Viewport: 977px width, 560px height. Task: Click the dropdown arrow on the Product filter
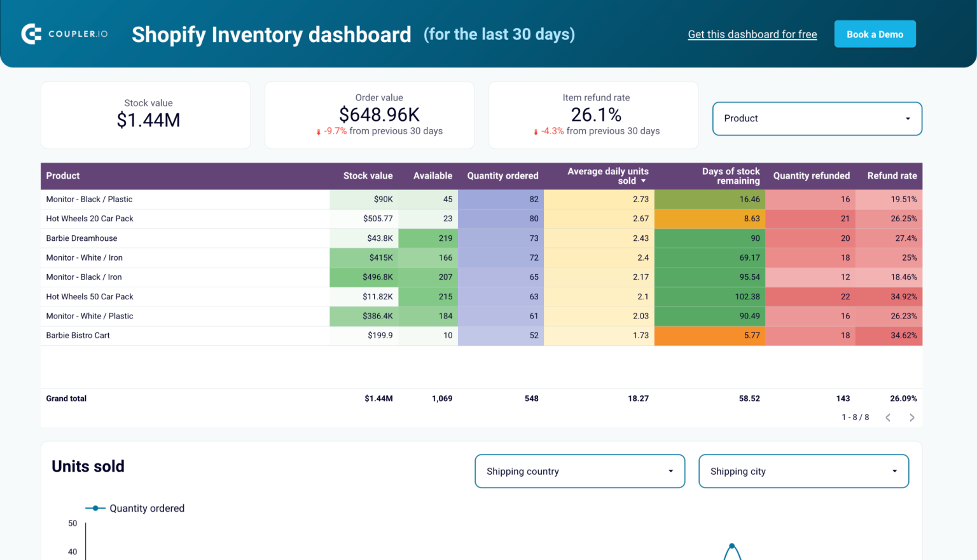[908, 118]
